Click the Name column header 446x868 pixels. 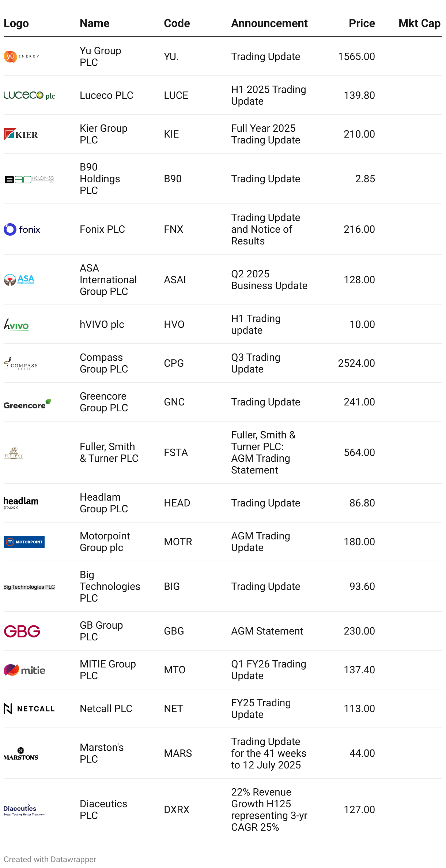point(95,23)
